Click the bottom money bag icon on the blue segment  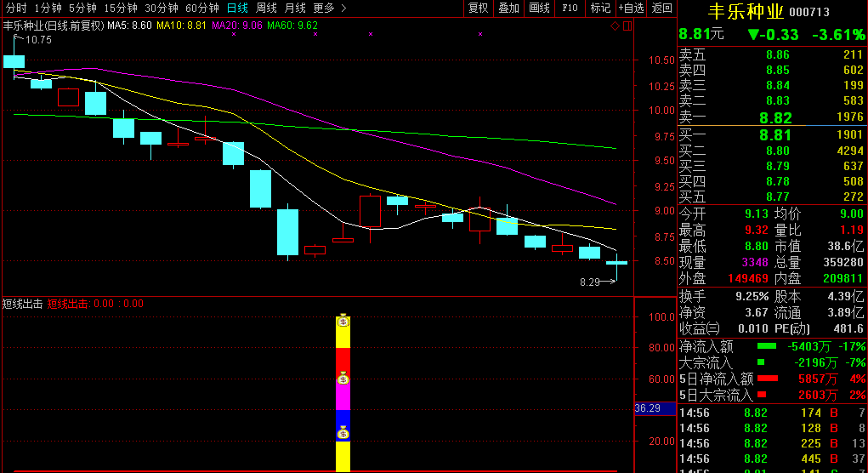343,433
